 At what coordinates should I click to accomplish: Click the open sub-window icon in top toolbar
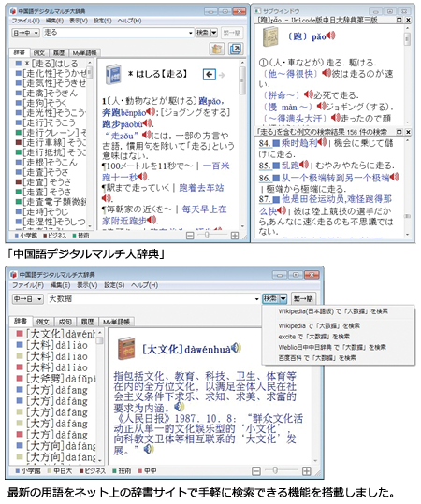pyautogui.click(x=236, y=49)
